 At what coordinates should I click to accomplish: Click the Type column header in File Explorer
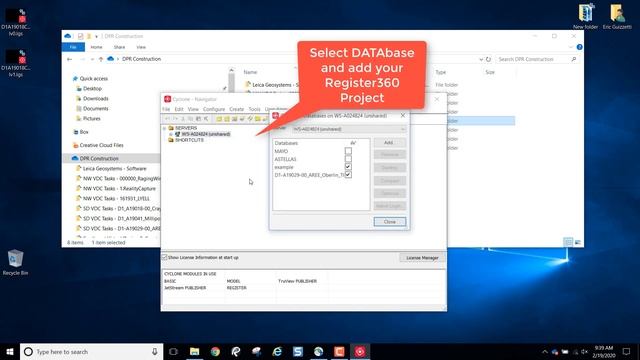[x=440, y=72]
